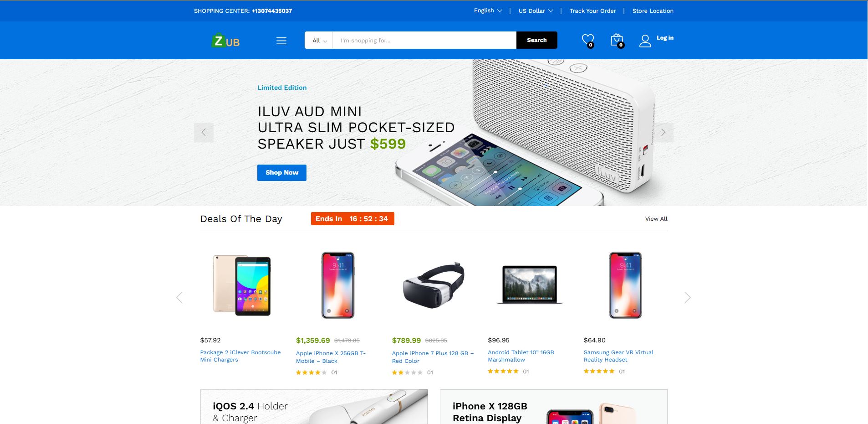The height and width of the screenshot is (424, 868).
Task: Click the user account icon
Action: [x=645, y=41]
